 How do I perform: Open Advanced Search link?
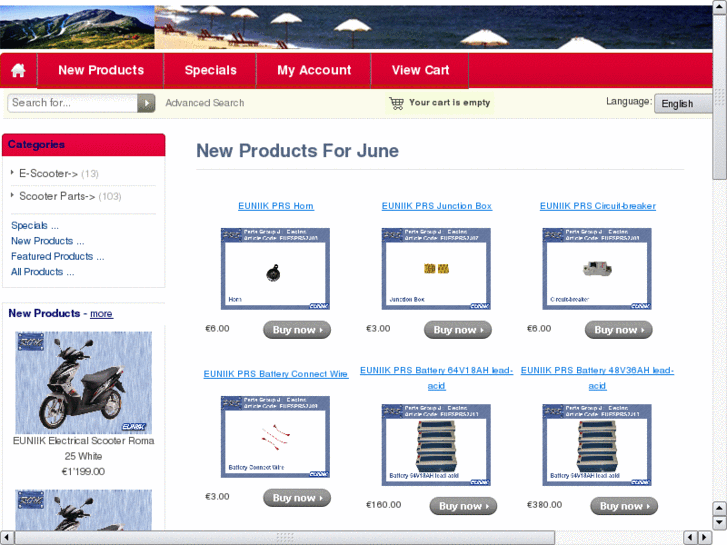click(204, 103)
